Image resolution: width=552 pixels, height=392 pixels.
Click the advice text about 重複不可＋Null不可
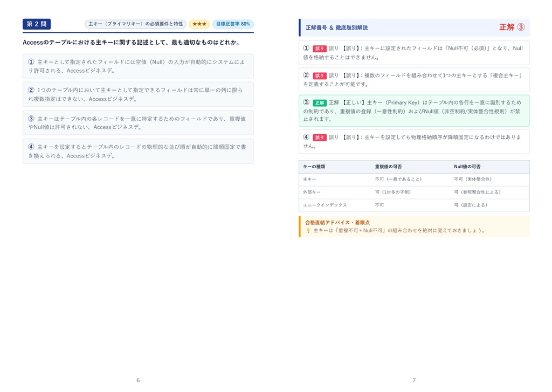[x=399, y=231]
